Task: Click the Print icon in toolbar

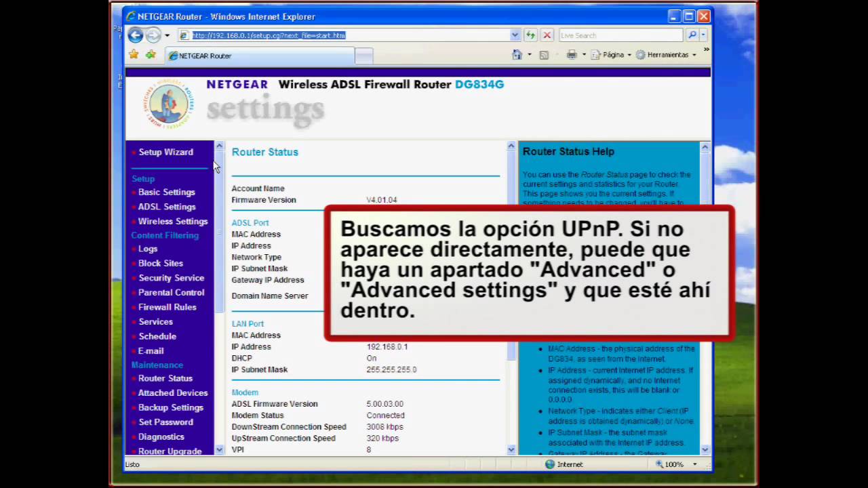Action: tap(572, 55)
